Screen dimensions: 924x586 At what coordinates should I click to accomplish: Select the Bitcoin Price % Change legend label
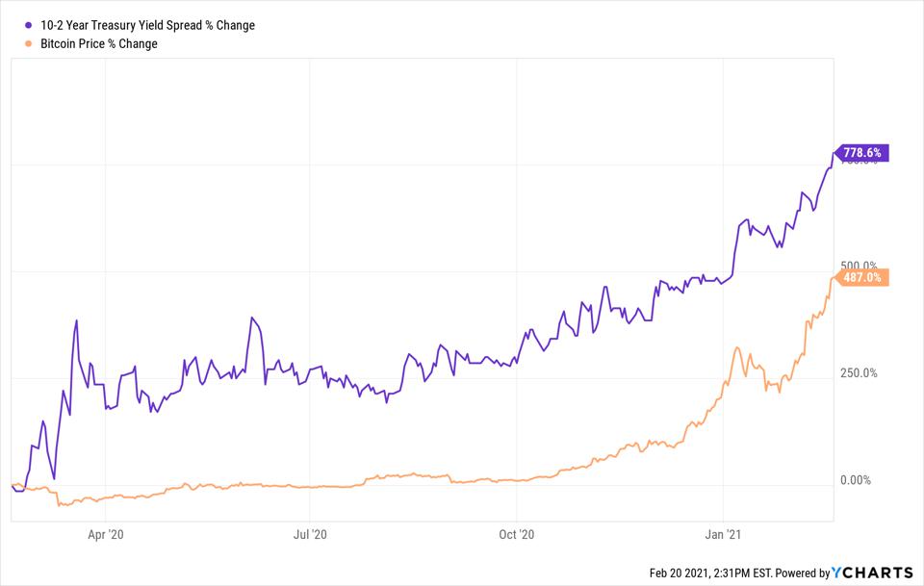pos(99,43)
